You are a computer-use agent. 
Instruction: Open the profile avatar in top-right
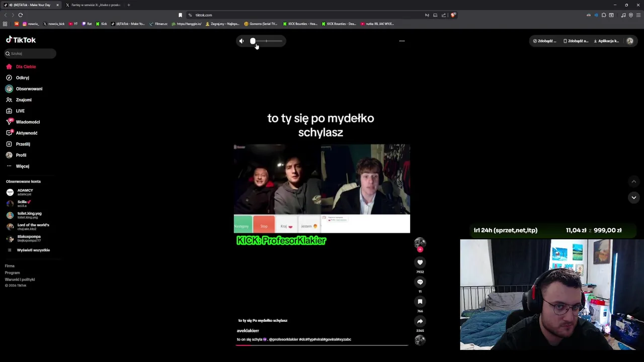pyautogui.click(x=630, y=41)
